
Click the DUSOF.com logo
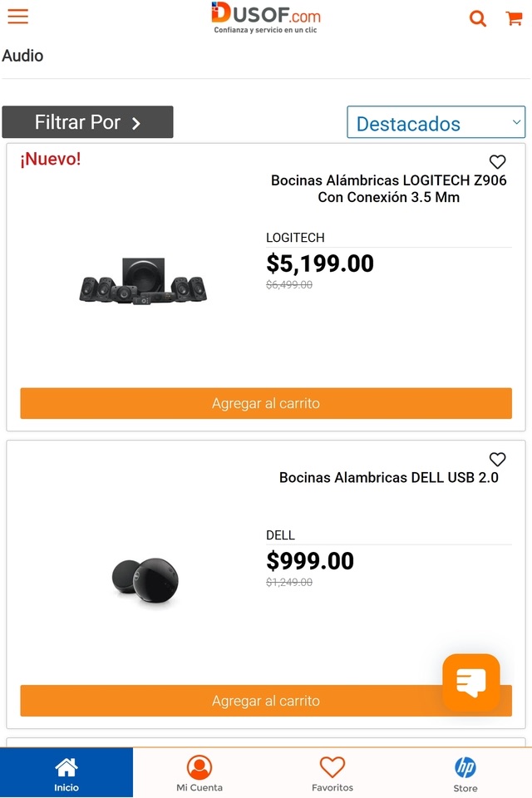tap(266, 17)
